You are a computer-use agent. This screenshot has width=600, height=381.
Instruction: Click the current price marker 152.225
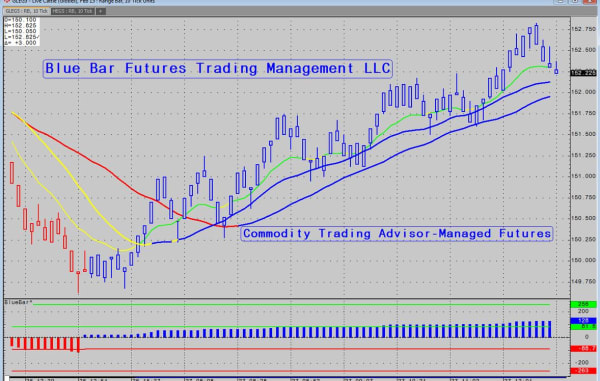tap(583, 73)
